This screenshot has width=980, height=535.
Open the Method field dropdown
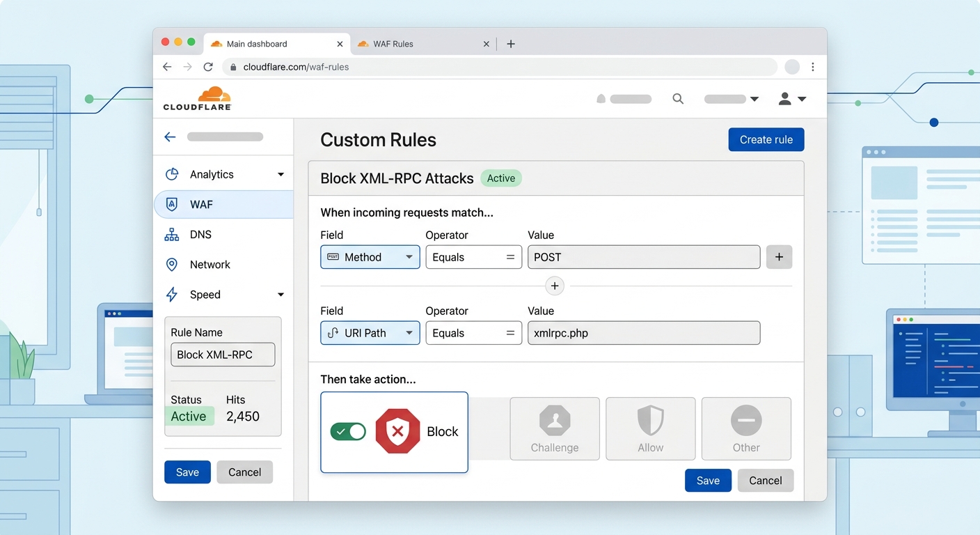coord(370,257)
